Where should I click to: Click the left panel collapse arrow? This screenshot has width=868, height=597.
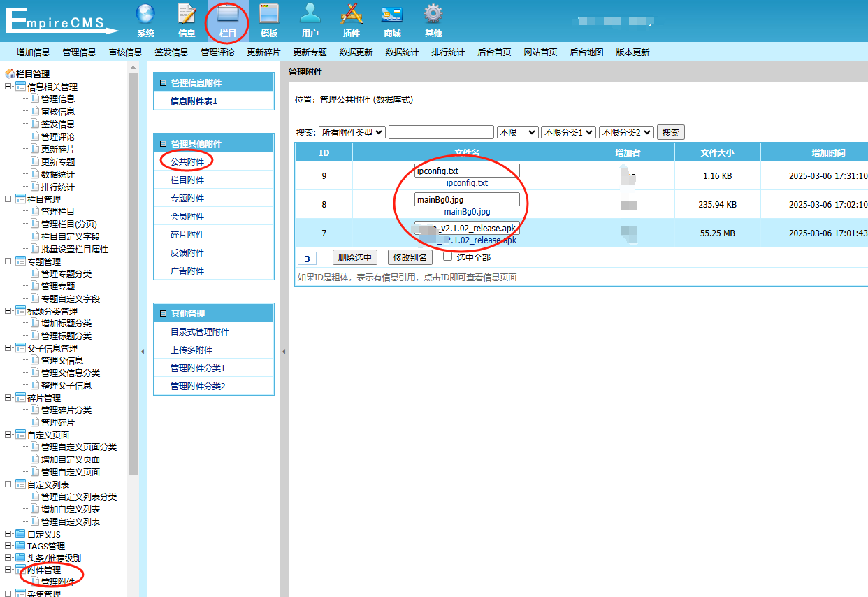143,351
